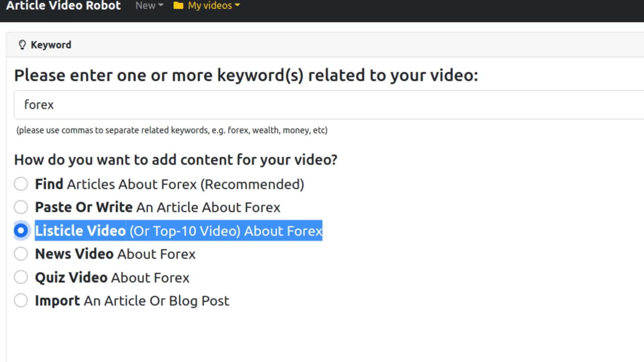Click the lightbulb icon next to Keyword
Screen dimensions: 644x362
coord(22,45)
